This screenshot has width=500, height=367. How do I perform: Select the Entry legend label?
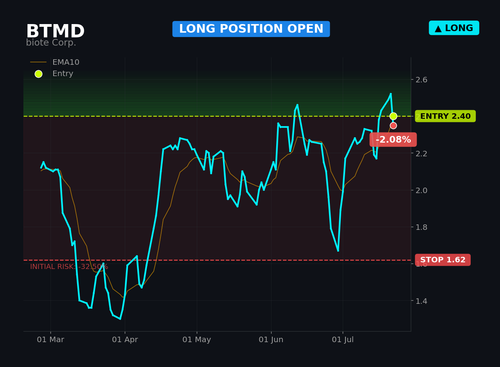click(x=63, y=73)
